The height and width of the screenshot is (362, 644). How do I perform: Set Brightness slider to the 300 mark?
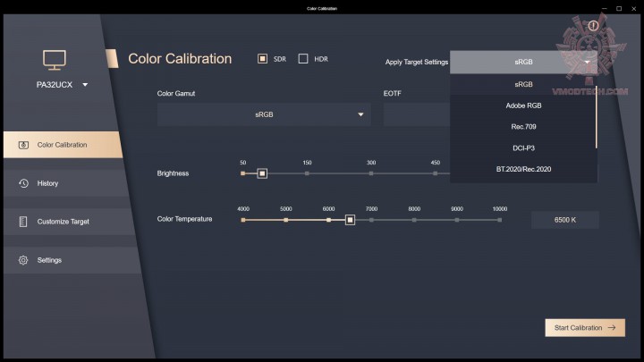click(x=371, y=173)
